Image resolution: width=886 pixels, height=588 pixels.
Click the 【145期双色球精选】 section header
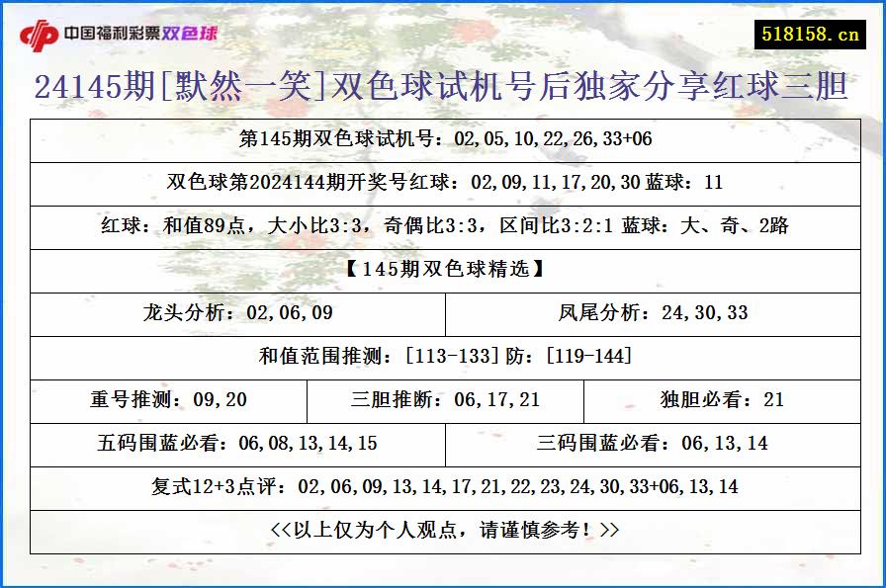click(x=443, y=271)
